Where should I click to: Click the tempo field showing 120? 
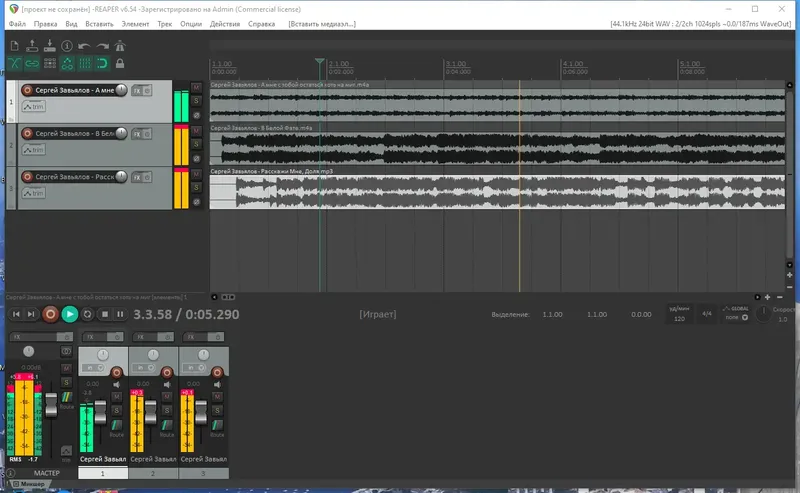(x=679, y=318)
